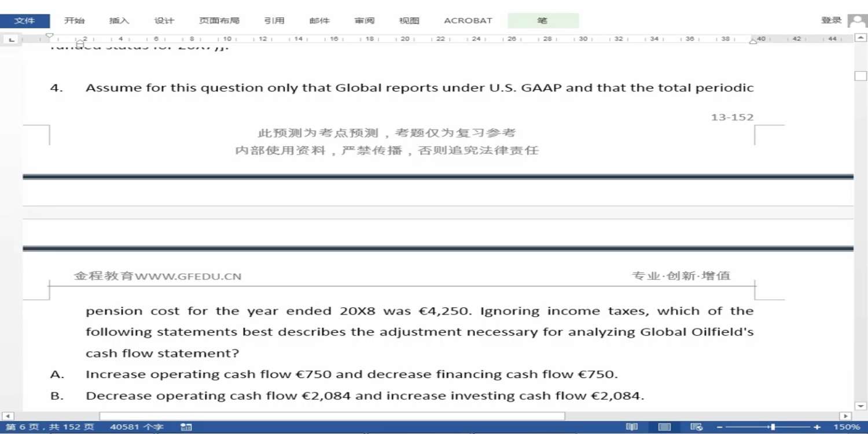Click the 登录 sign-in link
Viewport: 868px width, 434px height.
[x=831, y=20]
